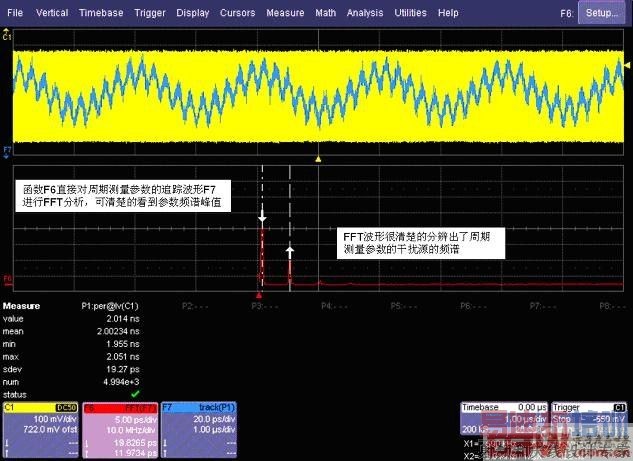Click the 10.0 MHz/div value in the F6 box

[x=131, y=430]
